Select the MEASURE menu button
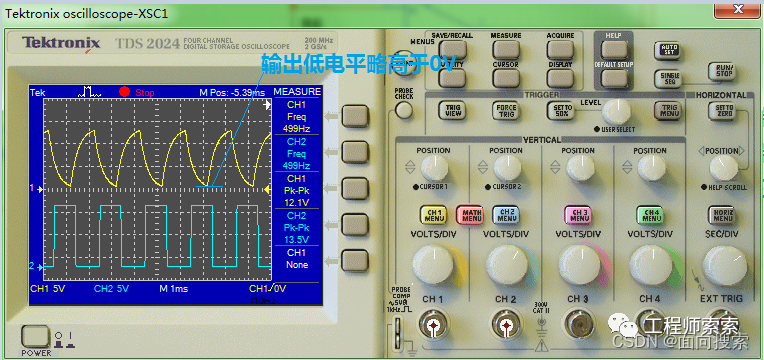 point(506,49)
